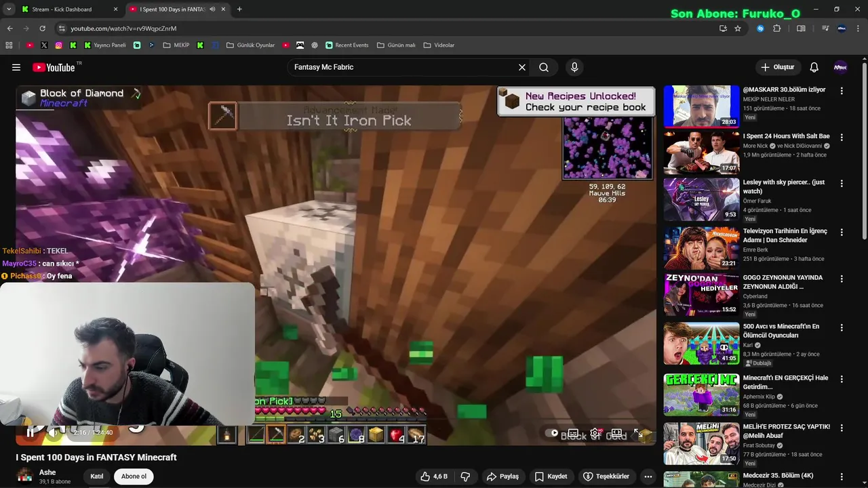Open MEKİP bookmarks folder
This screenshot has width=868, height=488.
[x=176, y=45]
